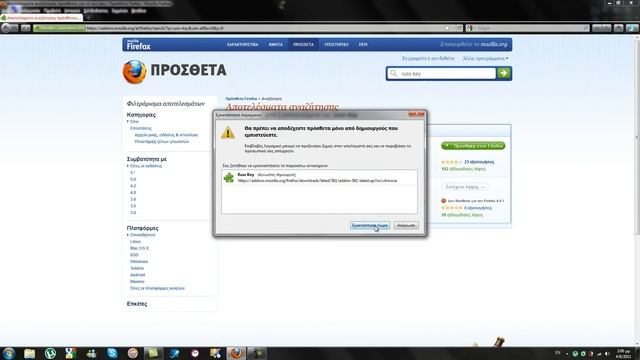Open the folder icon on the taskbar
Image resolution: width=640 pixels, height=360 pixels.
point(29,353)
